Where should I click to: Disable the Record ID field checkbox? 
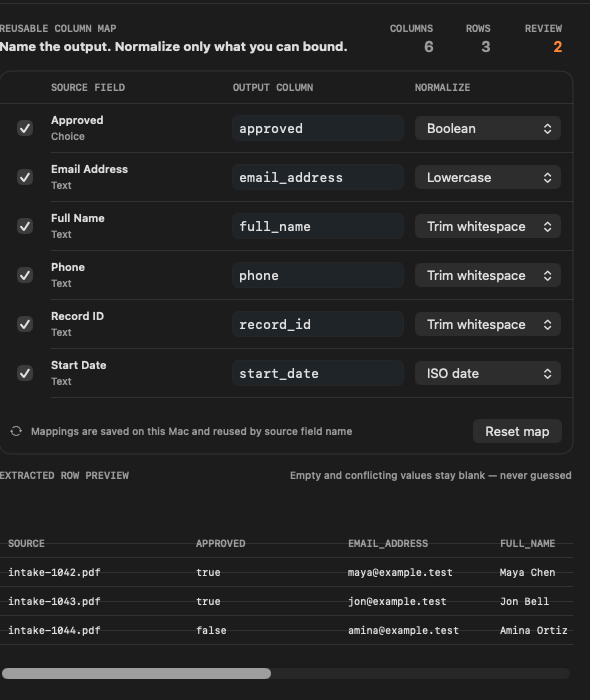tap(25, 324)
